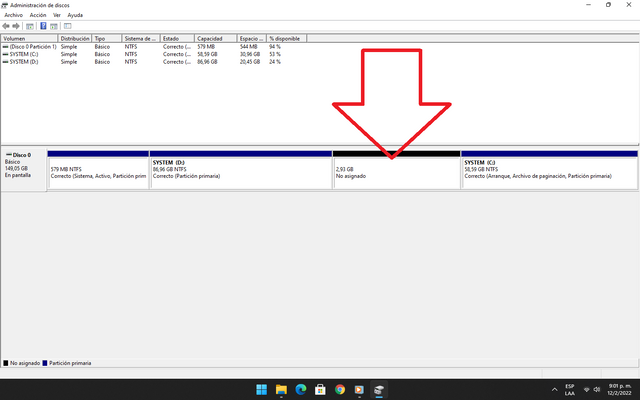Open the Ayuda menu
Image resolution: width=640 pixels, height=400 pixels.
(75, 15)
